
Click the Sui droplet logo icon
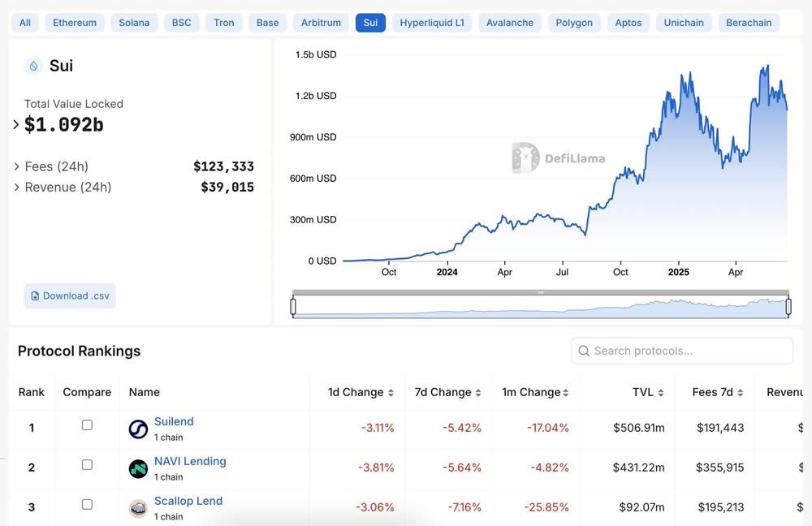coord(33,66)
